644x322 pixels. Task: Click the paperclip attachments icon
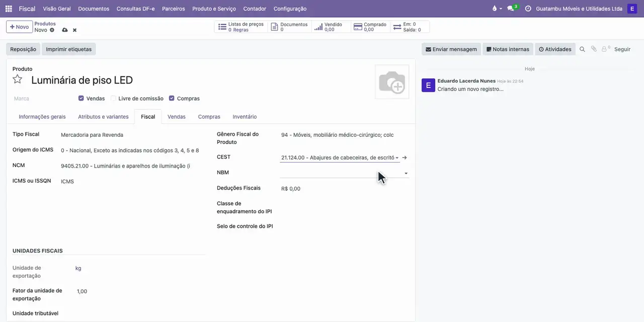(x=594, y=49)
